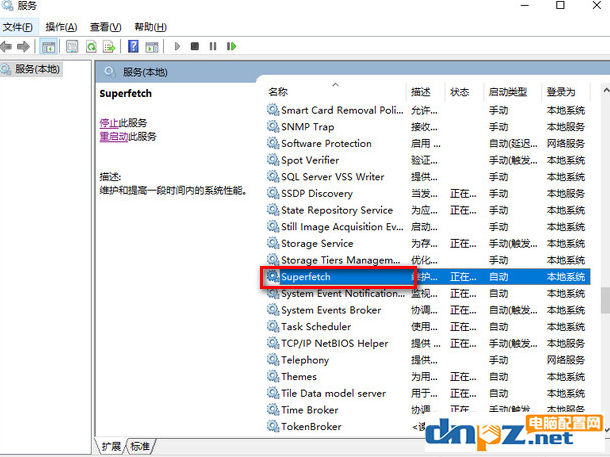The height and width of the screenshot is (457, 610).
Task: Click the gear icon beside Themes
Action: (273, 376)
